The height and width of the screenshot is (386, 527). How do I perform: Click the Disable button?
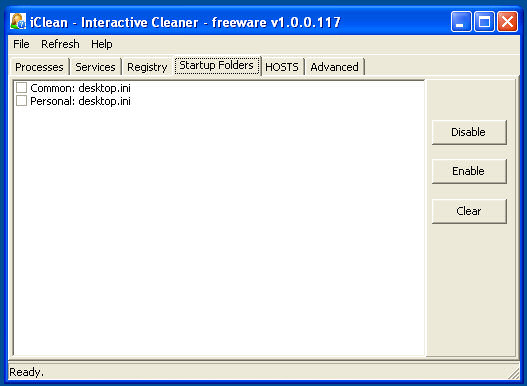469,132
